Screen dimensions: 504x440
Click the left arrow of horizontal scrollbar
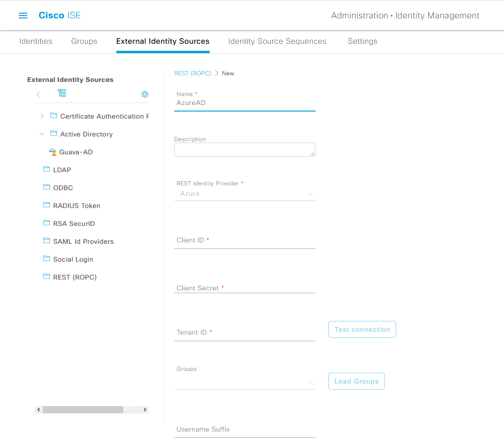pos(39,409)
